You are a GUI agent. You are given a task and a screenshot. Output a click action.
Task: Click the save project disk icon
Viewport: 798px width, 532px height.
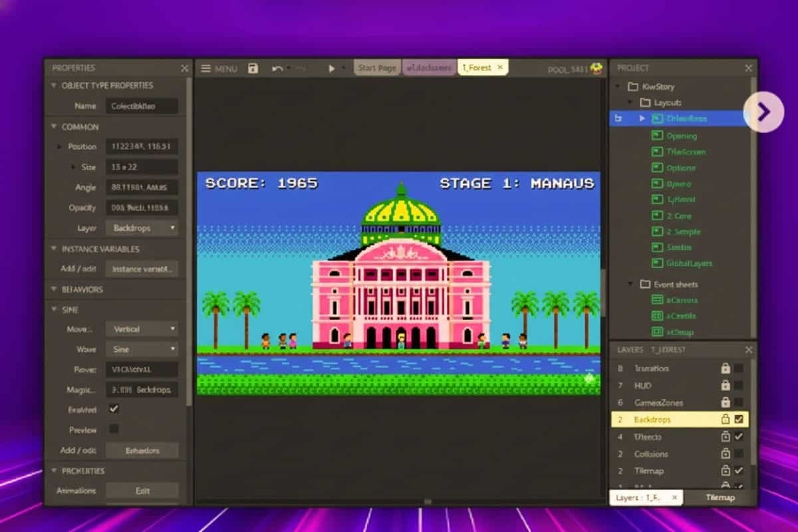pos(253,68)
